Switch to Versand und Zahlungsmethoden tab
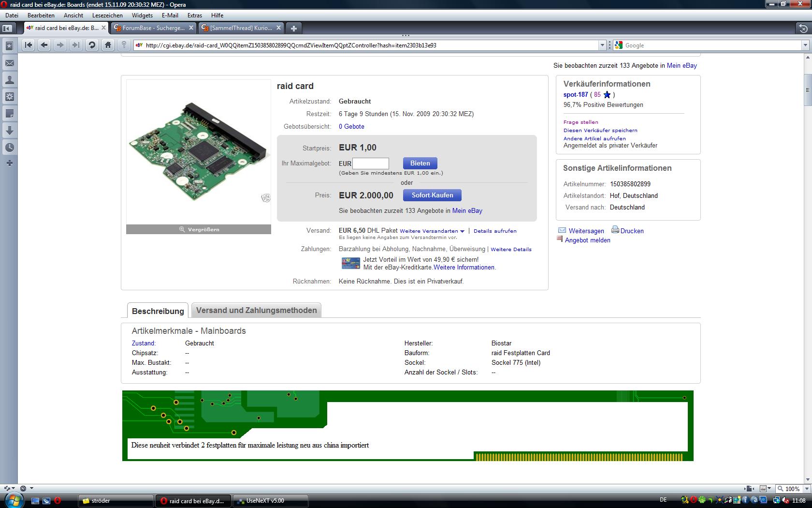 click(256, 310)
